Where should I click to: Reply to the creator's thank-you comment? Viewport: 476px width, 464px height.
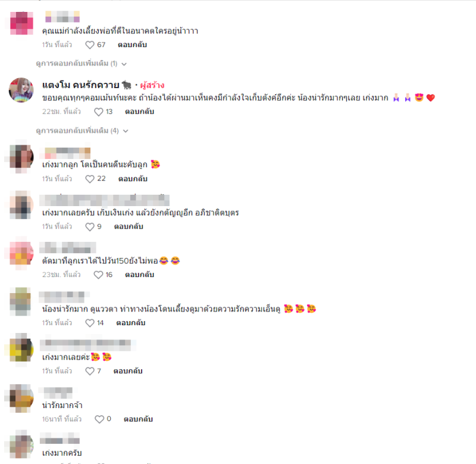[x=140, y=112]
